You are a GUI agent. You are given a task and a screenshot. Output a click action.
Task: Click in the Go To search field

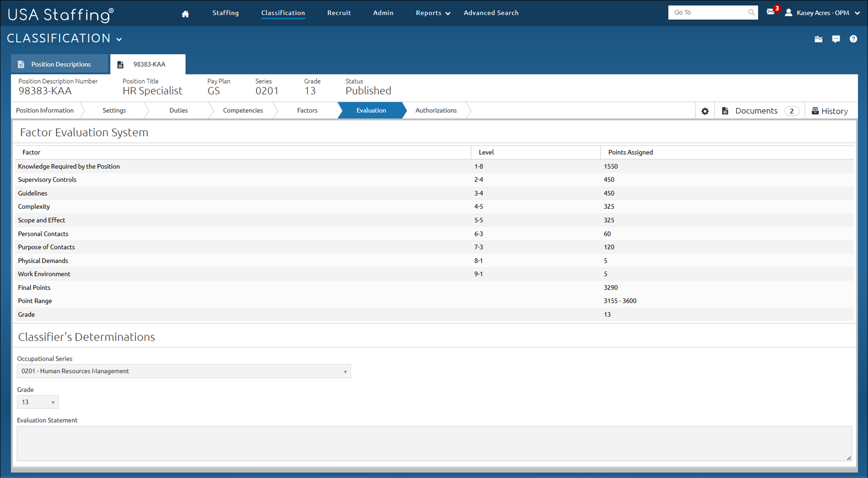709,12
